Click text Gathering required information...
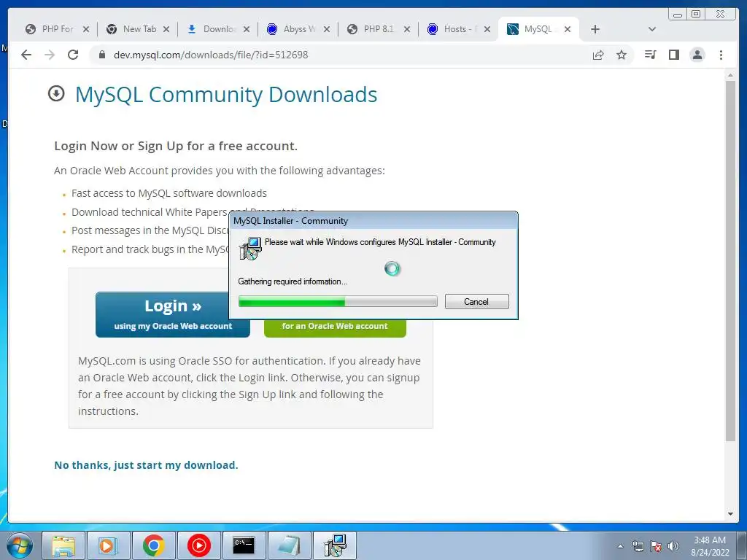This screenshot has height=560, width=747. (x=293, y=281)
